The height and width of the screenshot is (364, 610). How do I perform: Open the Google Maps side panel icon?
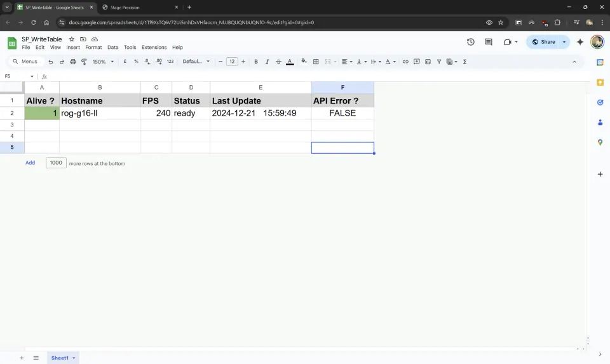pyautogui.click(x=600, y=142)
